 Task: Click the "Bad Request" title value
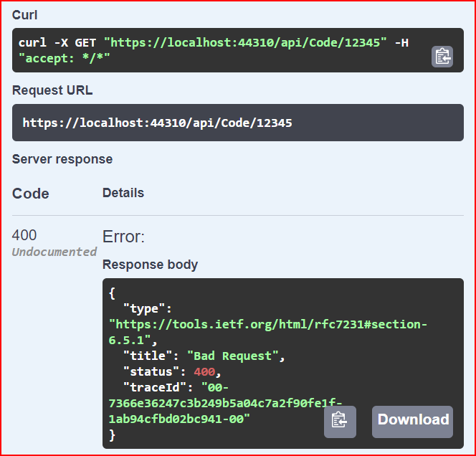pos(232,356)
